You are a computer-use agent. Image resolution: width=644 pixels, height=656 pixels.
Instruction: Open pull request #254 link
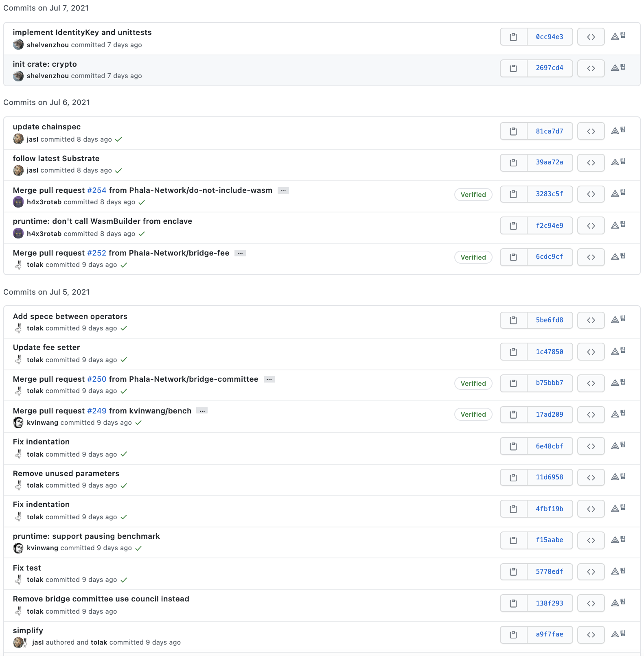[x=97, y=190]
